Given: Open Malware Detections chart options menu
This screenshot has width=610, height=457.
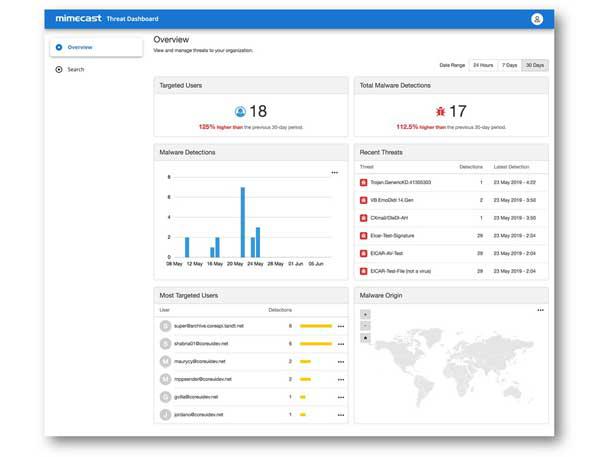Looking at the screenshot, I should pos(335,172).
